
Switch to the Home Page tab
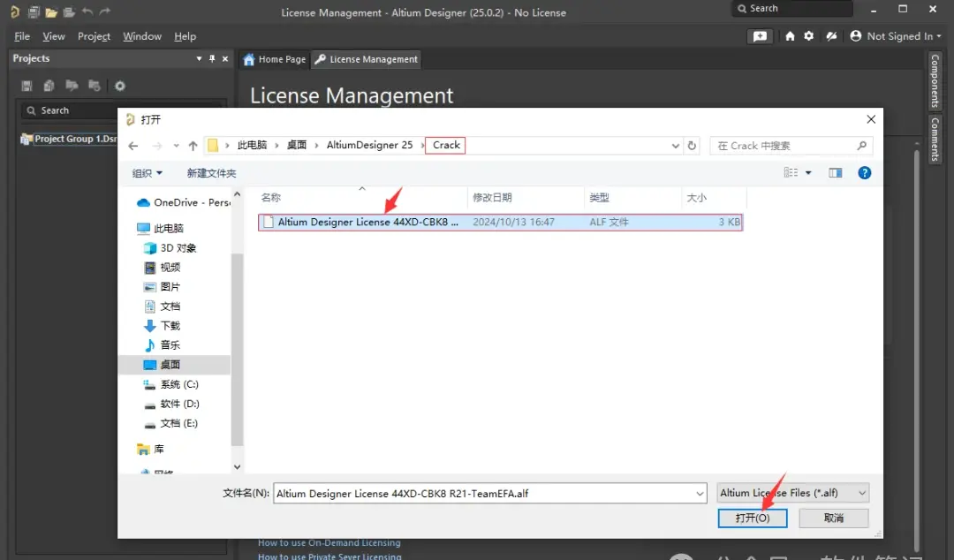click(x=275, y=59)
